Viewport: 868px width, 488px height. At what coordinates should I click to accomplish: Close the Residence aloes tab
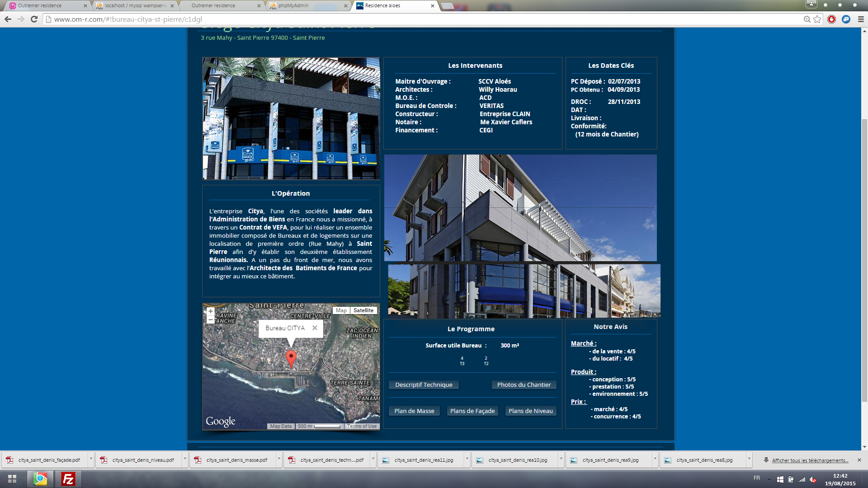coord(432,6)
